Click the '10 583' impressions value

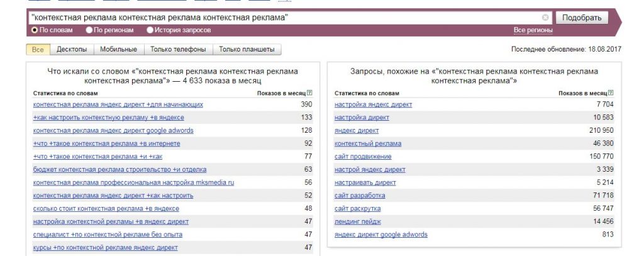pyautogui.click(x=603, y=117)
